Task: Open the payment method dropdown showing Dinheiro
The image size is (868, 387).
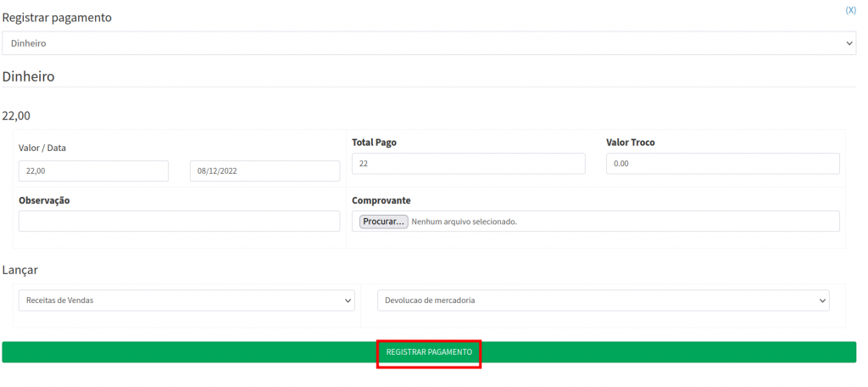Action: (428, 43)
